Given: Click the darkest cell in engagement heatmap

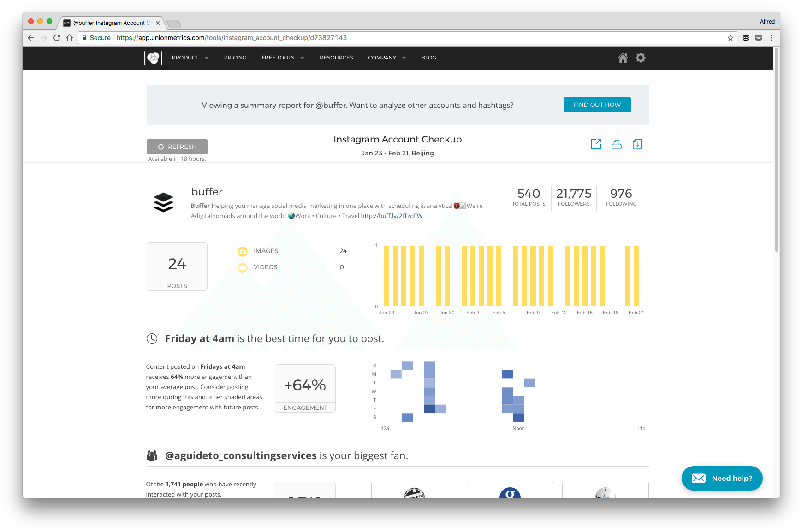Looking at the screenshot, I should coord(430,409).
